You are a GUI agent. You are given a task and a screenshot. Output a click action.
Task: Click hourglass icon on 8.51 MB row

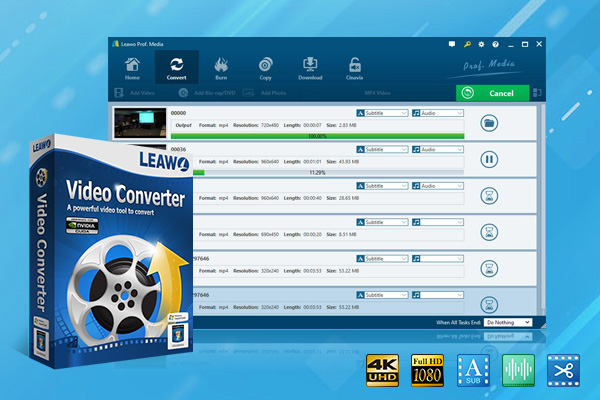coord(489,232)
